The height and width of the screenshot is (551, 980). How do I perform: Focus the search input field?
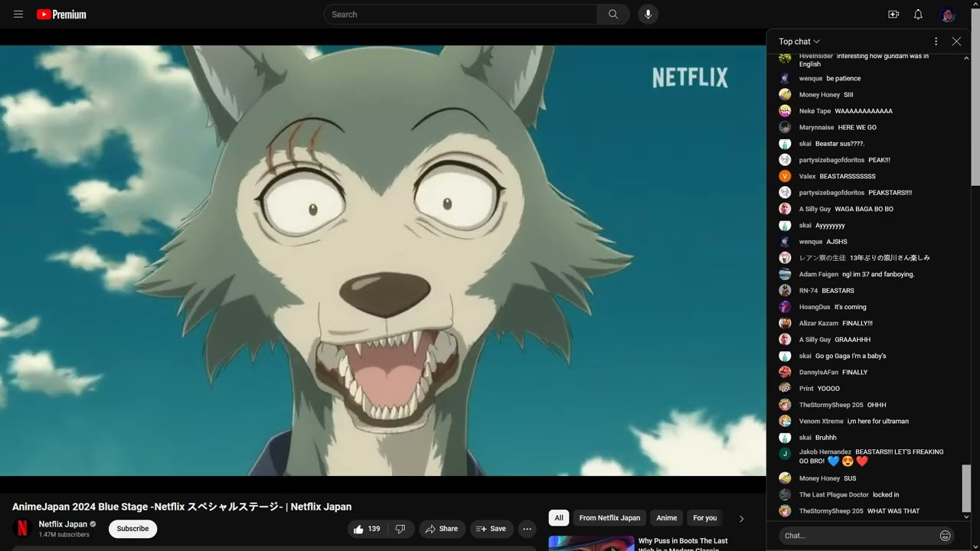(x=461, y=15)
